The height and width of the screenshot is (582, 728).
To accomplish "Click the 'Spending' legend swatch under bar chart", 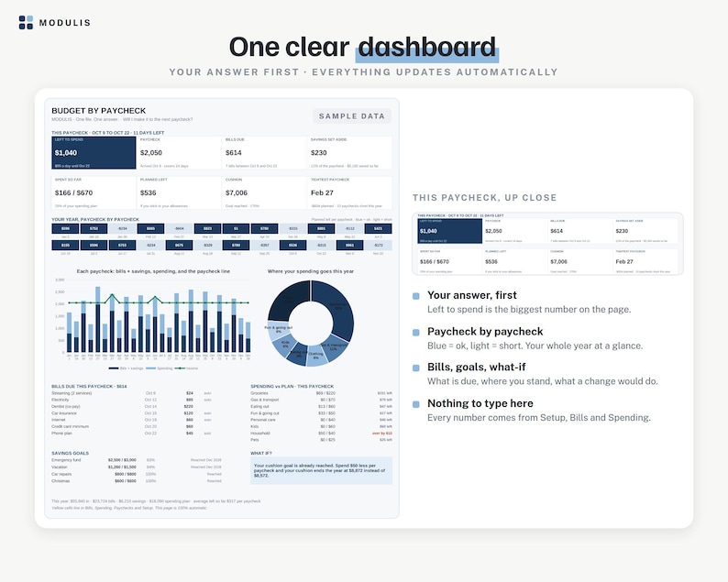I will 150,368.
